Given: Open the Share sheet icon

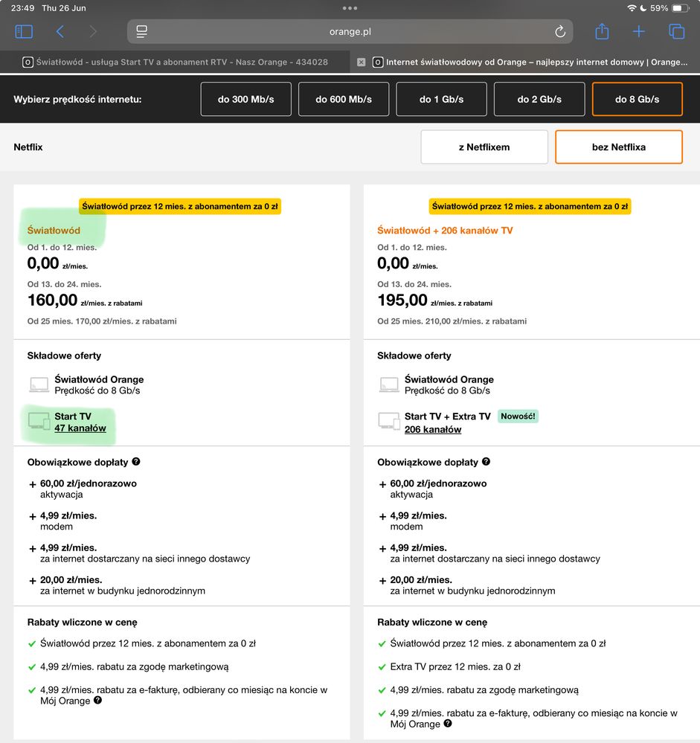Looking at the screenshot, I should (x=602, y=32).
